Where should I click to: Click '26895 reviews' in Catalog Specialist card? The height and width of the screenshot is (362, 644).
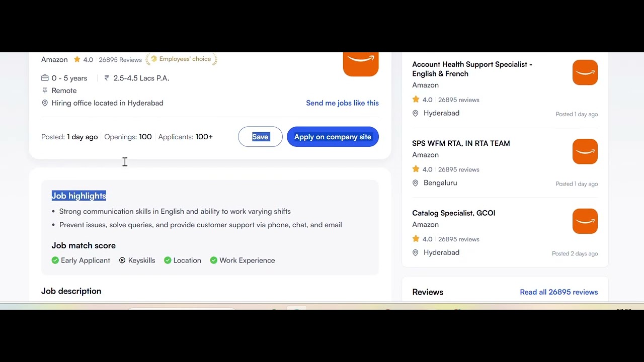click(x=459, y=239)
